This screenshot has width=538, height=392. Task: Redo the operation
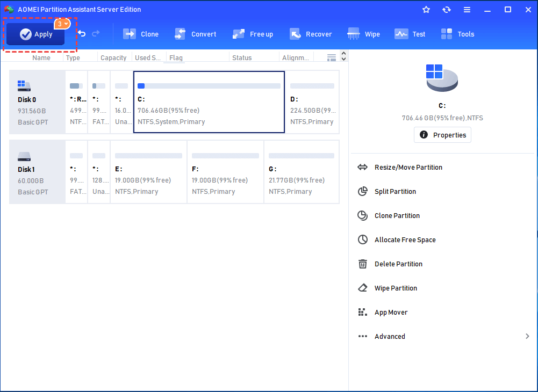click(96, 33)
